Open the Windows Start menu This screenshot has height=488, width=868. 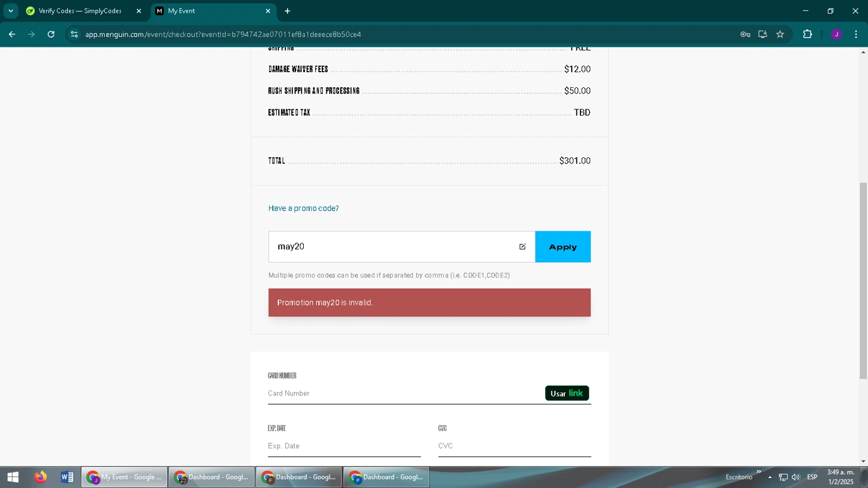click(x=13, y=477)
